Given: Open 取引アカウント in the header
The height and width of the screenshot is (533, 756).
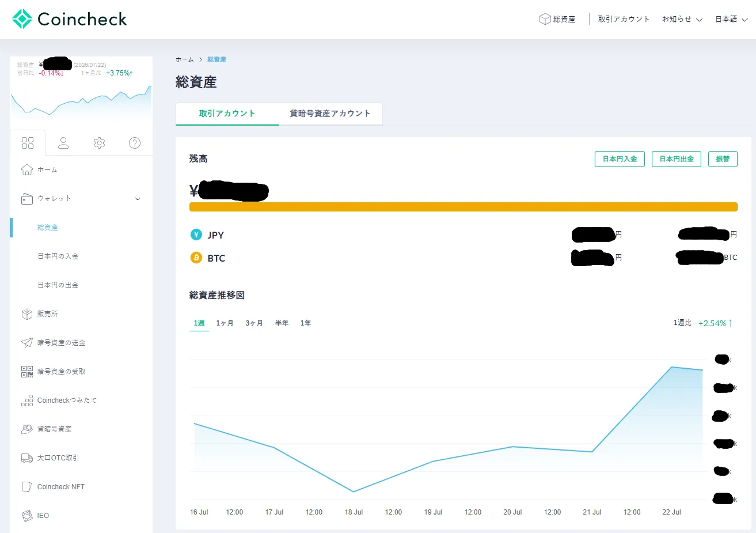Looking at the screenshot, I should coord(624,19).
